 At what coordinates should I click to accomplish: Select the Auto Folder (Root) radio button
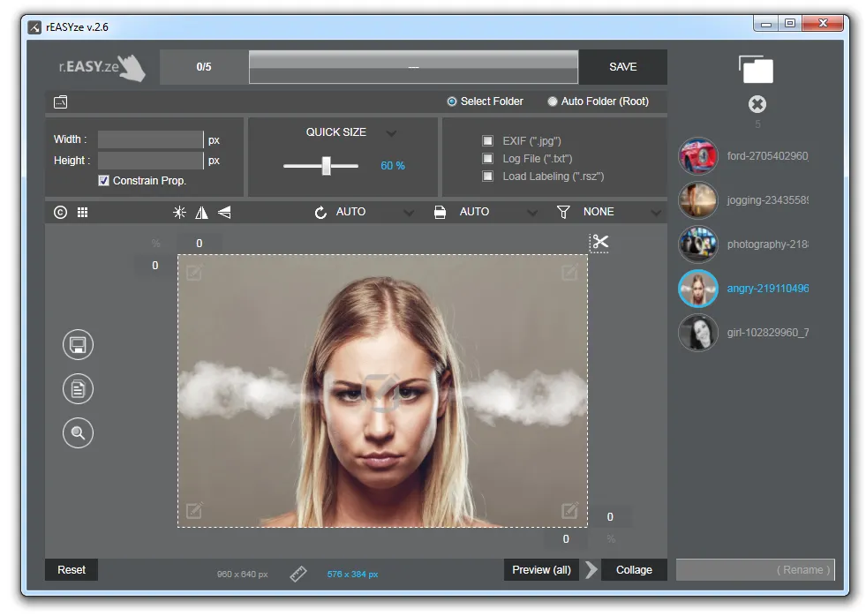coord(553,101)
